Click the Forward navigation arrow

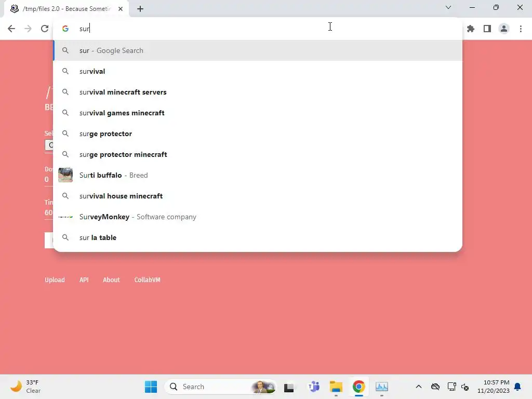[28, 29]
